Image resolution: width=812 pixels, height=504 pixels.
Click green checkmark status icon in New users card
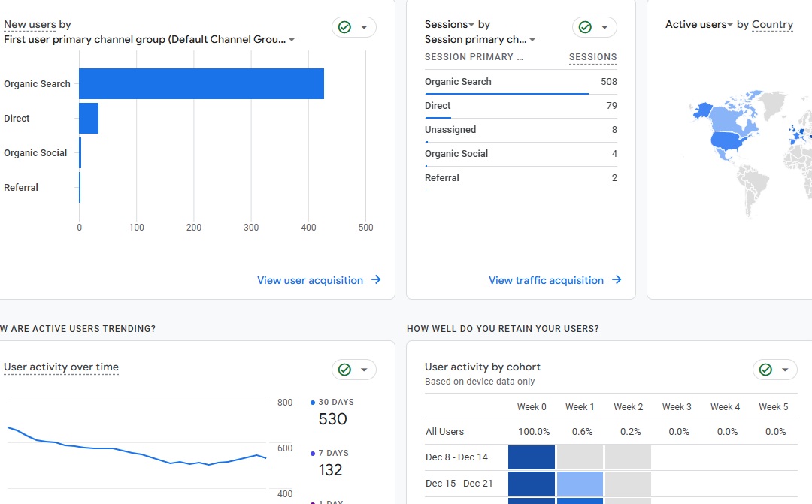(x=344, y=27)
